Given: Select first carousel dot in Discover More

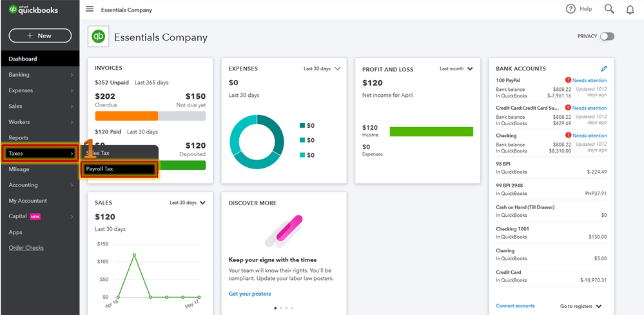Looking at the screenshot, I should pos(275,308).
